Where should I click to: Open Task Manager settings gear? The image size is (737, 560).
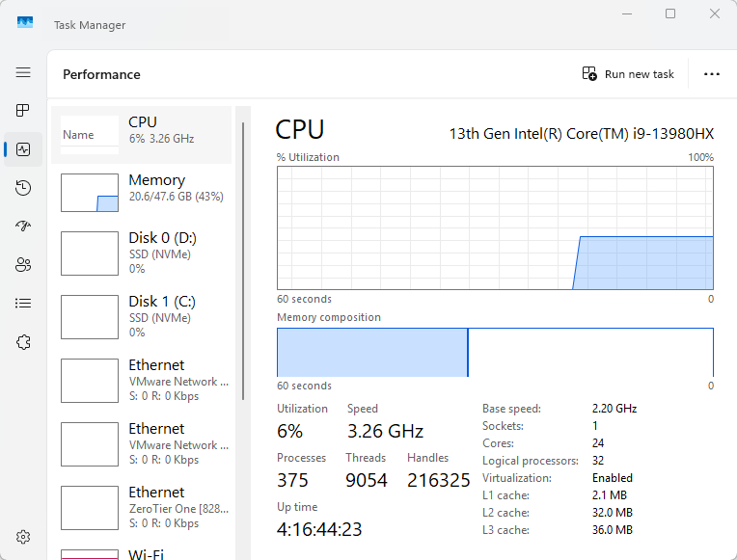23,537
